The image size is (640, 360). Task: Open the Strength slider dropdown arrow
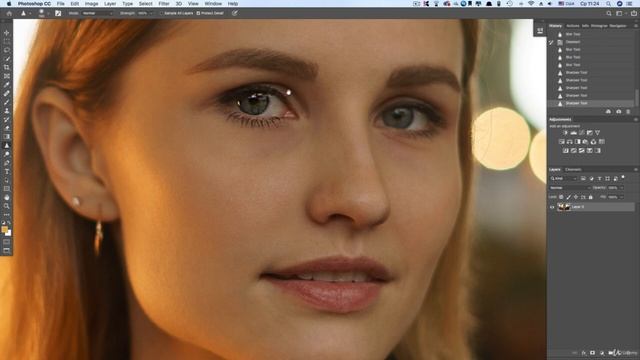tap(151, 13)
